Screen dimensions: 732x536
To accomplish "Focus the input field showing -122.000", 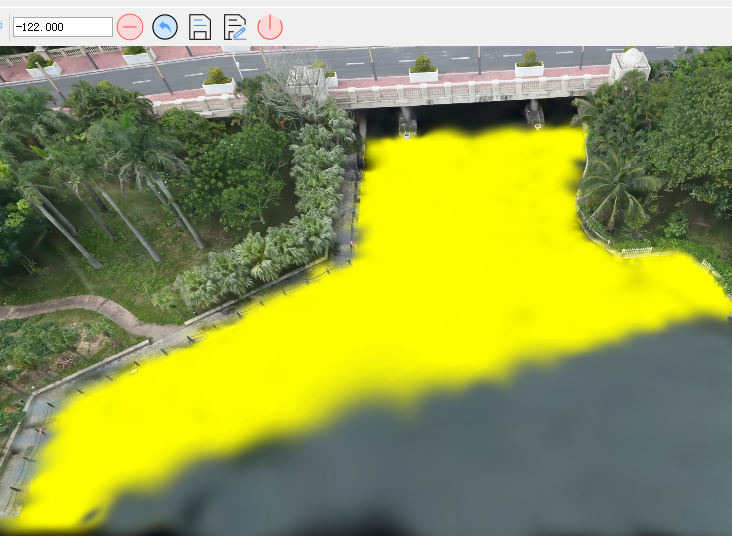I will [x=62, y=27].
